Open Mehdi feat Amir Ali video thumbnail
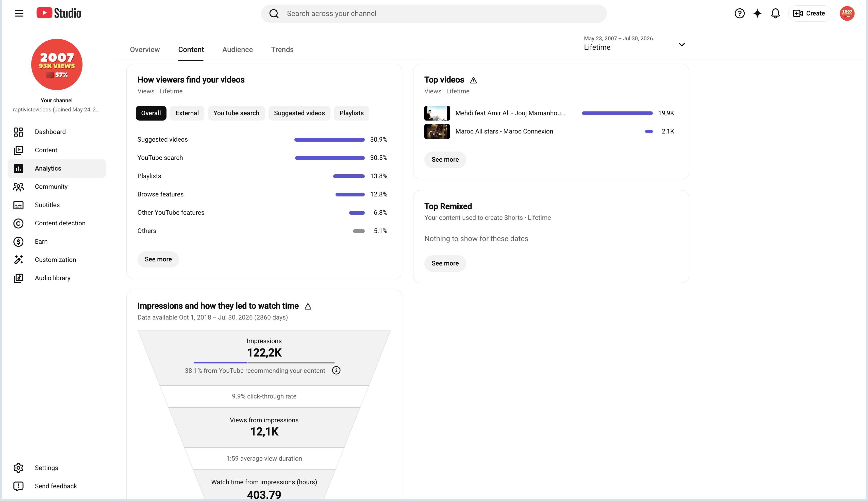This screenshot has height=501, width=868. (437, 113)
